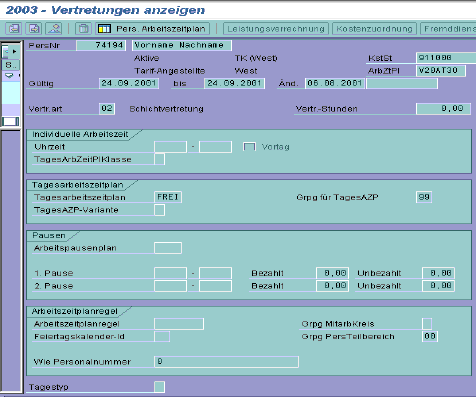Click the left panel horizontal scrollbar
The width and height of the screenshot is (476, 397).
click(x=10, y=121)
